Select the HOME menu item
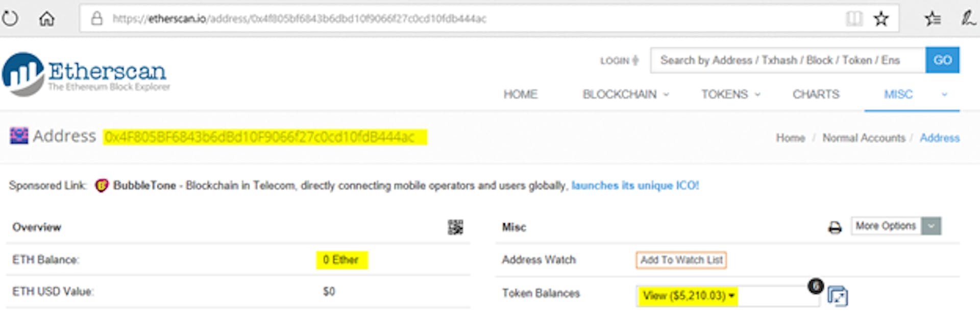980x312 pixels. pyautogui.click(x=520, y=94)
